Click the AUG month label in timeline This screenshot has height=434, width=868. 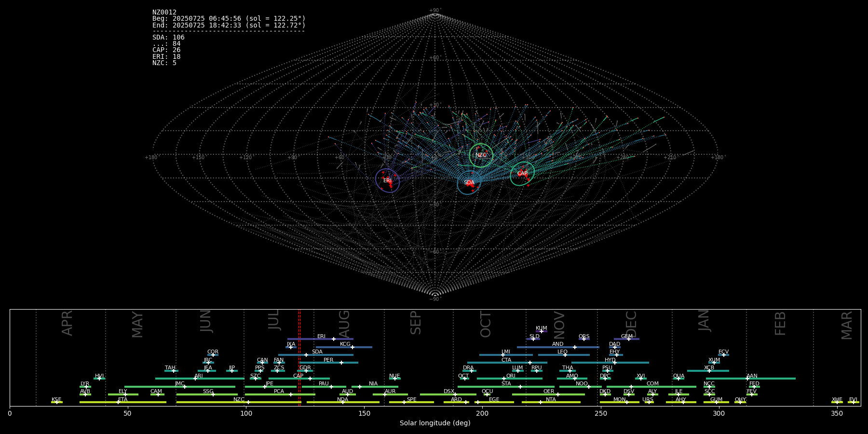pyautogui.click(x=344, y=324)
